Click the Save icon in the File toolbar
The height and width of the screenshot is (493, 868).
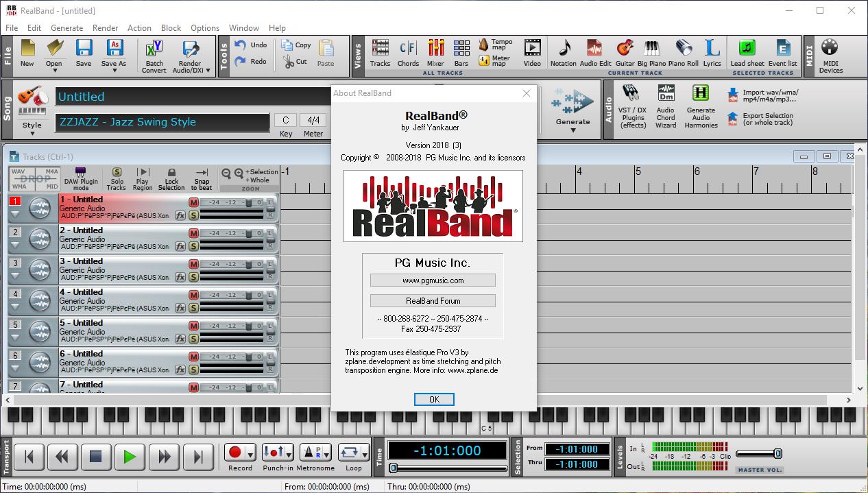coord(84,49)
